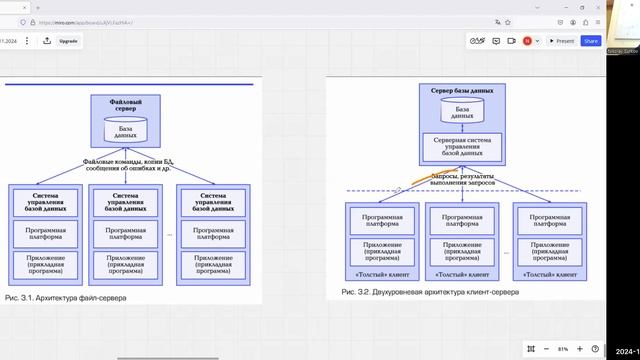Click the site security padlock icon

click(33, 22)
